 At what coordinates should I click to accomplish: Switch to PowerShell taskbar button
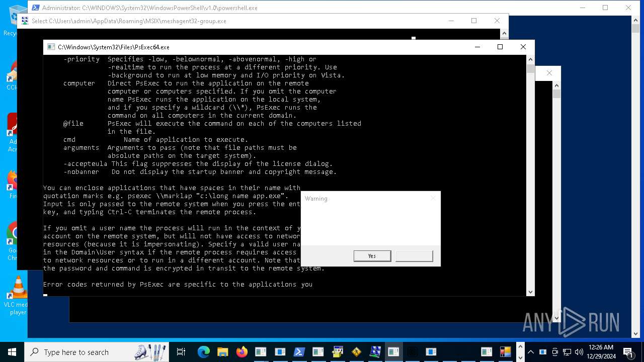[299, 352]
